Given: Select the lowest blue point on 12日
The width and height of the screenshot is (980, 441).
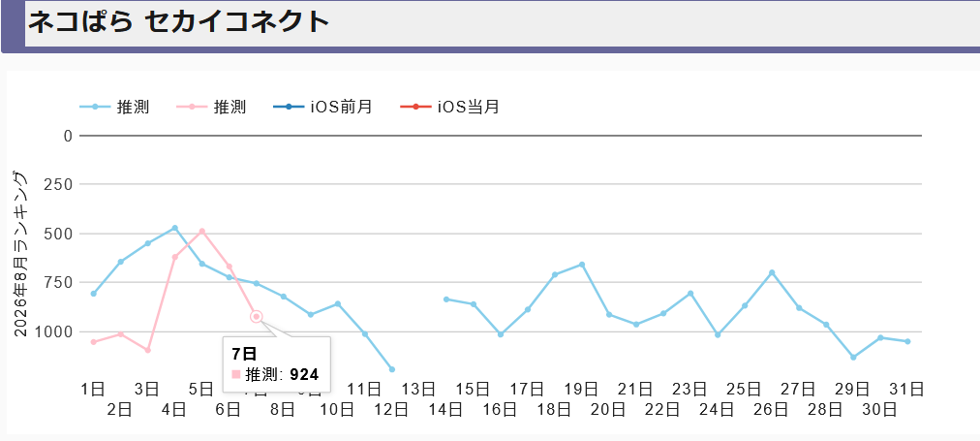Looking at the screenshot, I should click(x=392, y=369).
